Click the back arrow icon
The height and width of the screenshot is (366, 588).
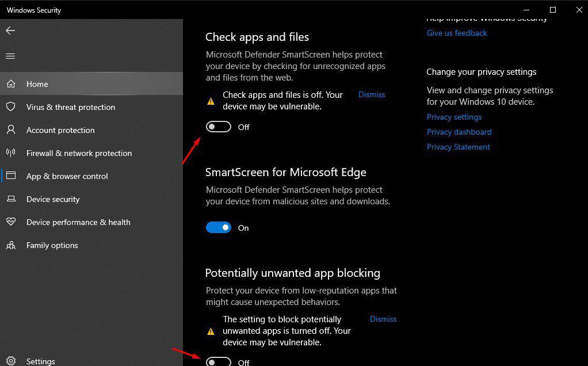[10, 30]
